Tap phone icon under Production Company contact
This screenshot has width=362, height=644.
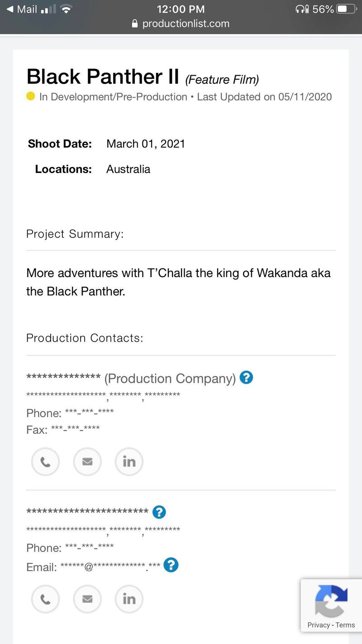pyautogui.click(x=45, y=462)
